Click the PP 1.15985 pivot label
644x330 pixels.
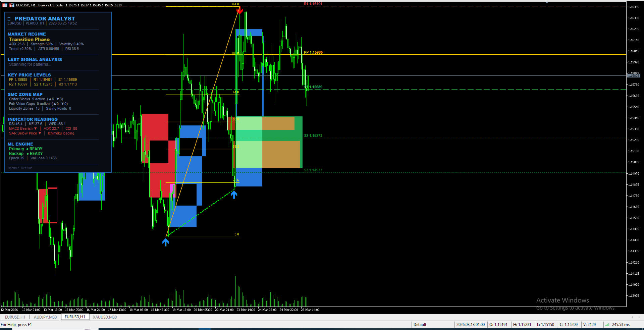(313, 52)
